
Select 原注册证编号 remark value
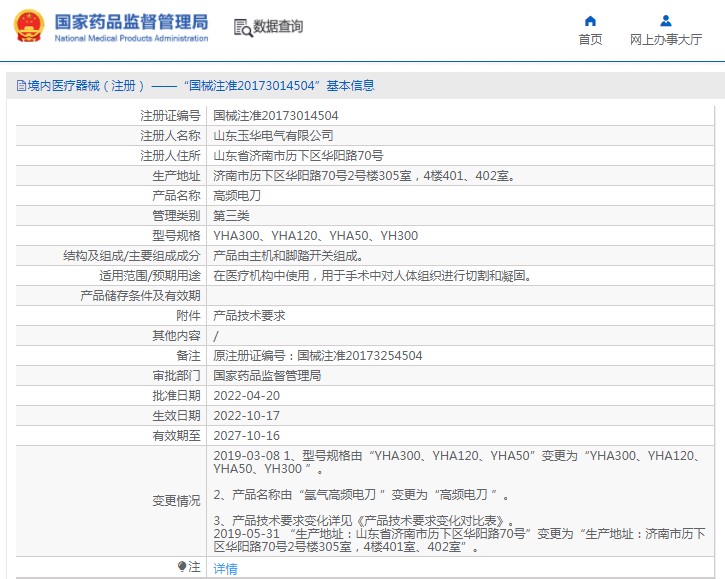318,356
